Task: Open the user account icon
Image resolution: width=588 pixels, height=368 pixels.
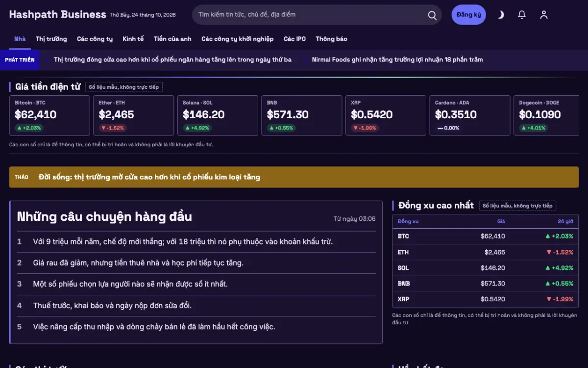Action: pyautogui.click(x=543, y=15)
